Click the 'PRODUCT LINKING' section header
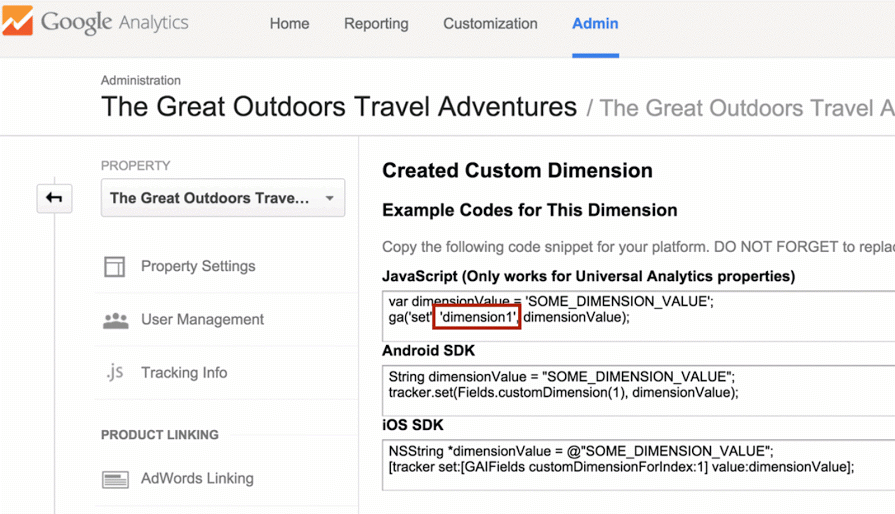895x514 pixels. click(x=160, y=435)
